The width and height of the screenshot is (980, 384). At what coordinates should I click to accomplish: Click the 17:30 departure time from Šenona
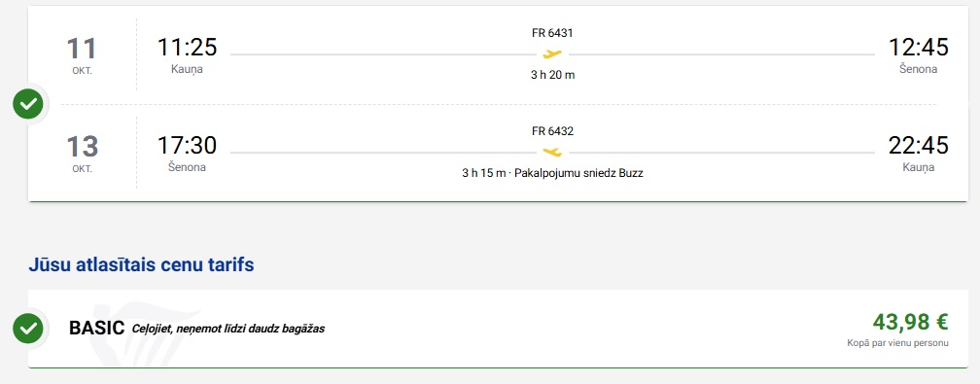(x=187, y=145)
